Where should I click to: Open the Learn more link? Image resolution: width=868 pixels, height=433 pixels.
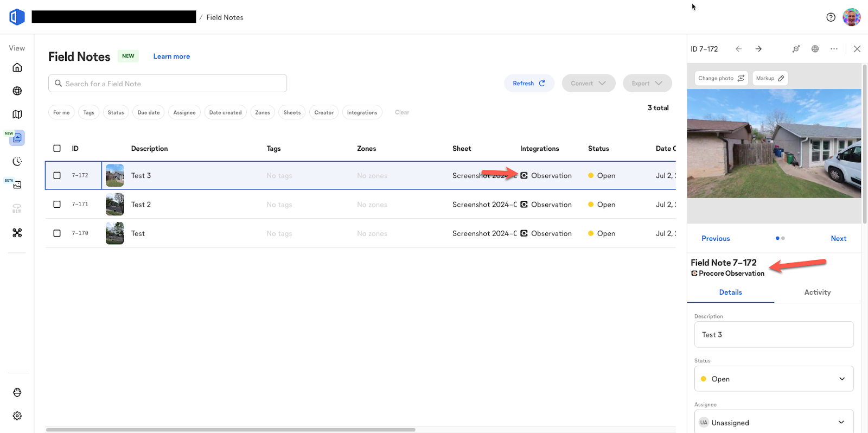[171, 56]
